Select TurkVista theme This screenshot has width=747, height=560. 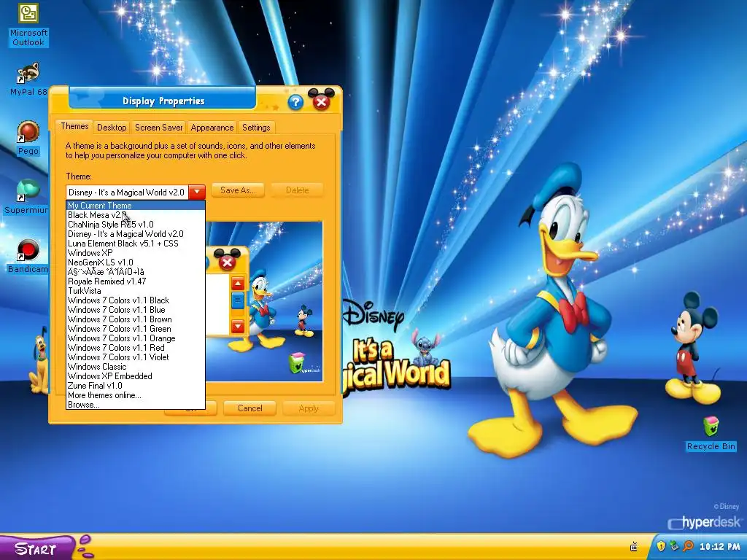(x=135, y=291)
